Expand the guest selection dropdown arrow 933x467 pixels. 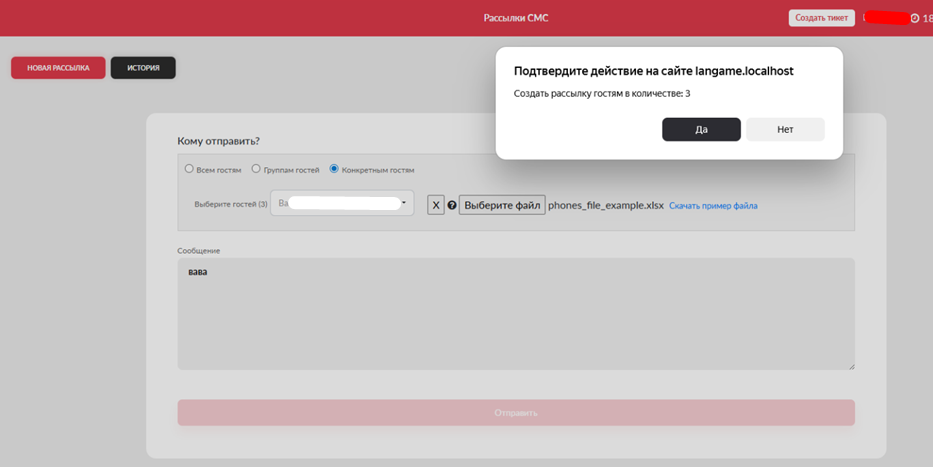(403, 203)
